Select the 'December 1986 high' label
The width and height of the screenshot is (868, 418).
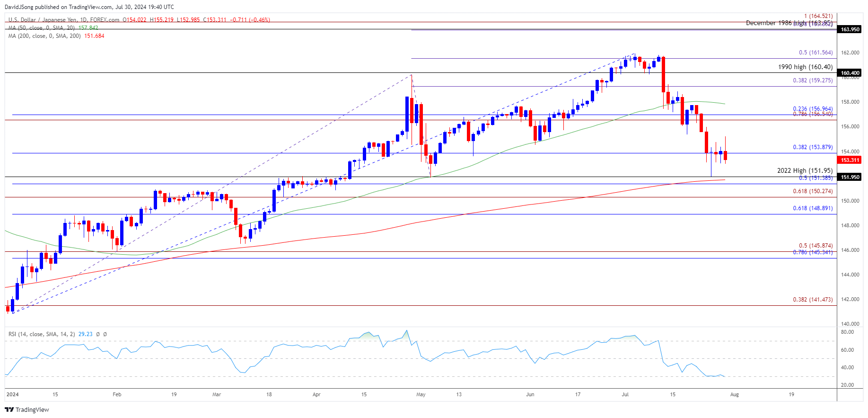tap(776, 23)
